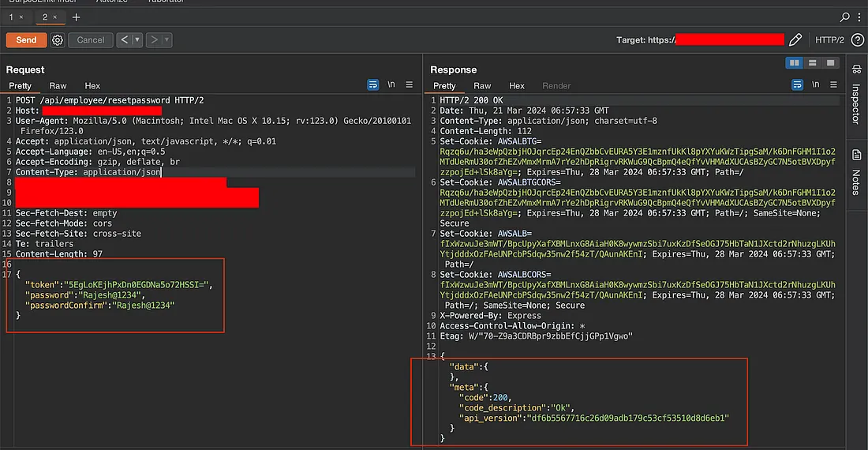Open Request pane hamburger options menu
Image resolution: width=868 pixels, height=450 pixels.
point(410,85)
